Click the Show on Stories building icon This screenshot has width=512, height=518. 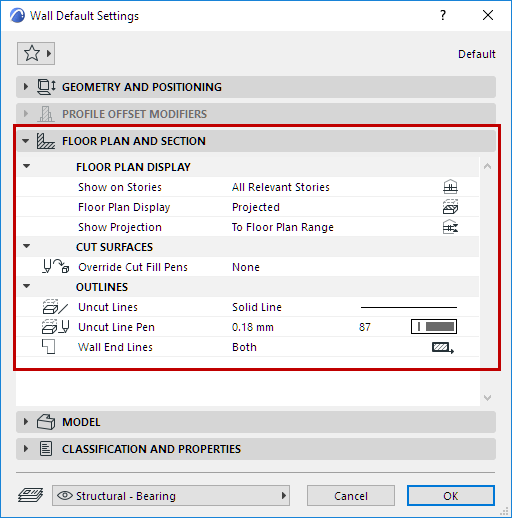tap(450, 187)
